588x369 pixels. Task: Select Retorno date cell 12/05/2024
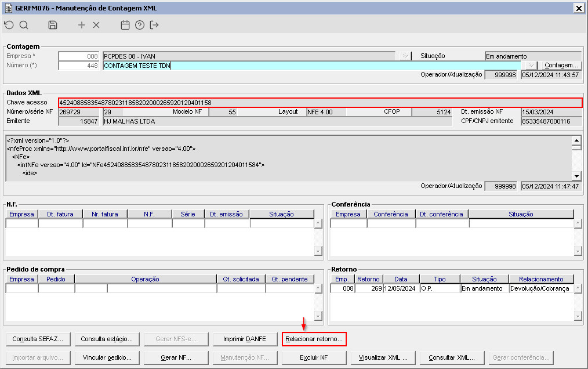click(401, 289)
